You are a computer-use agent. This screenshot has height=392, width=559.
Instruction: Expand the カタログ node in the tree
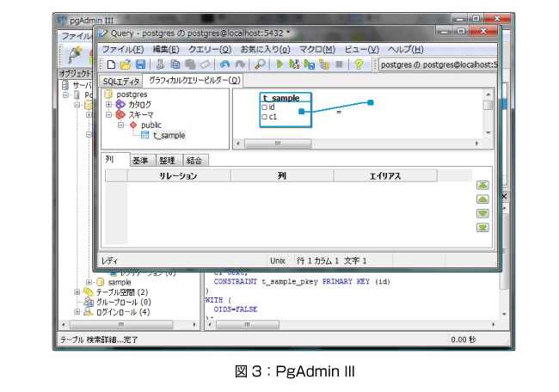(x=108, y=104)
